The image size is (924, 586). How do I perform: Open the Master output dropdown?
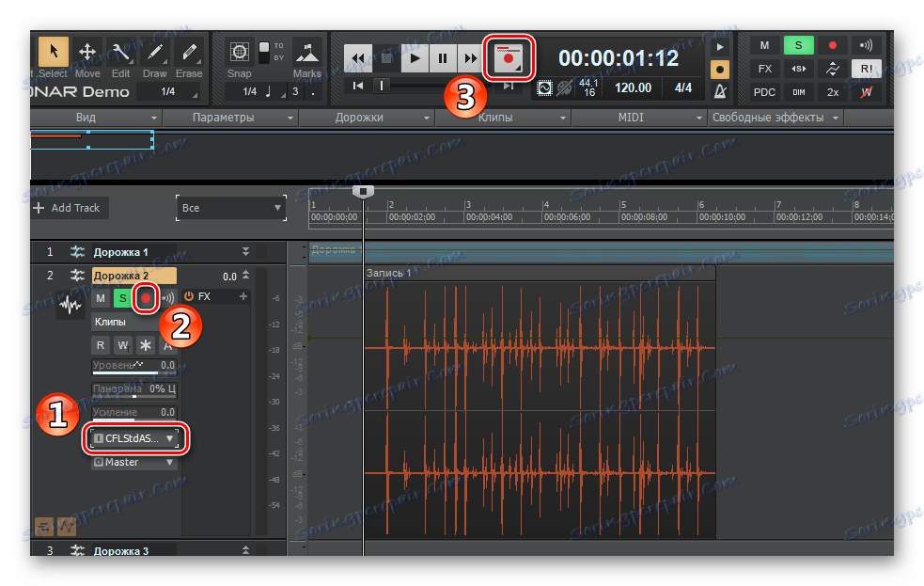click(134, 462)
